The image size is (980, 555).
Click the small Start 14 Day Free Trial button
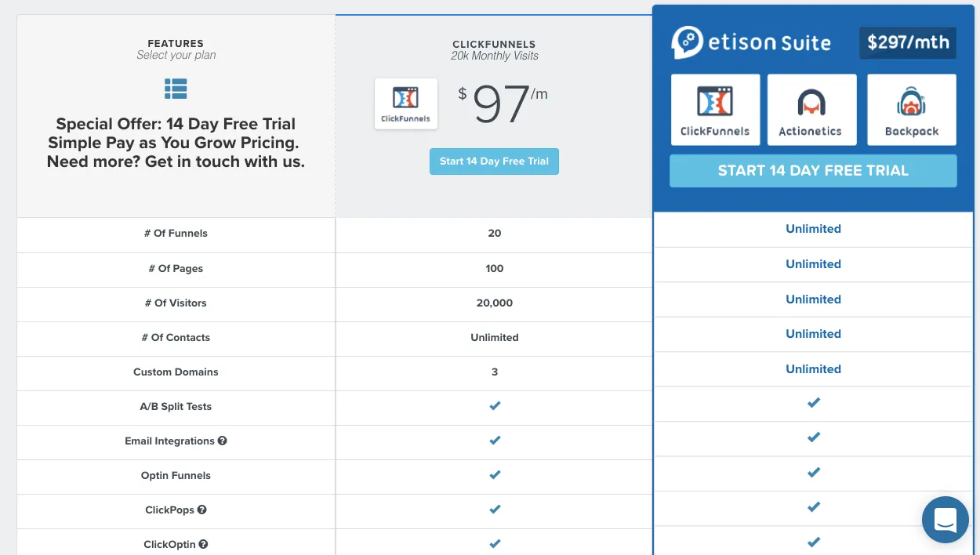(x=494, y=161)
